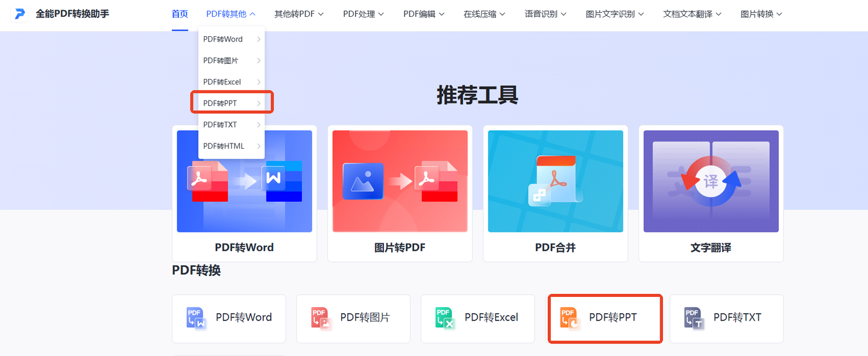This screenshot has height=356, width=868.
Task: Click the PDF转Word file icon in PDF转换
Action: point(197,318)
